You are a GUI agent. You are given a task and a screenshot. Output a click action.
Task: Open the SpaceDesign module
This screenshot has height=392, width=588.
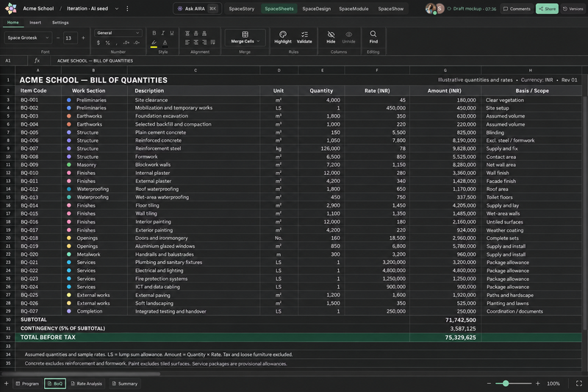[x=317, y=9]
